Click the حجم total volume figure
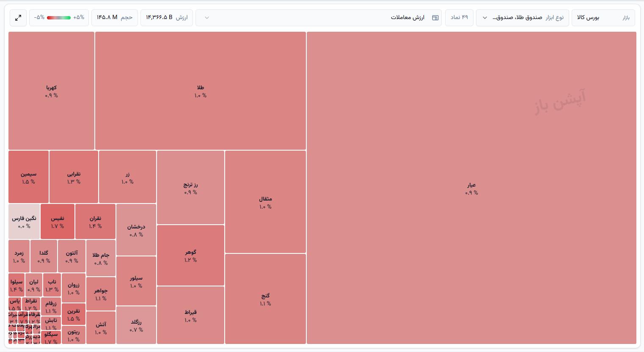The width and height of the screenshot is (644, 352). [115, 18]
